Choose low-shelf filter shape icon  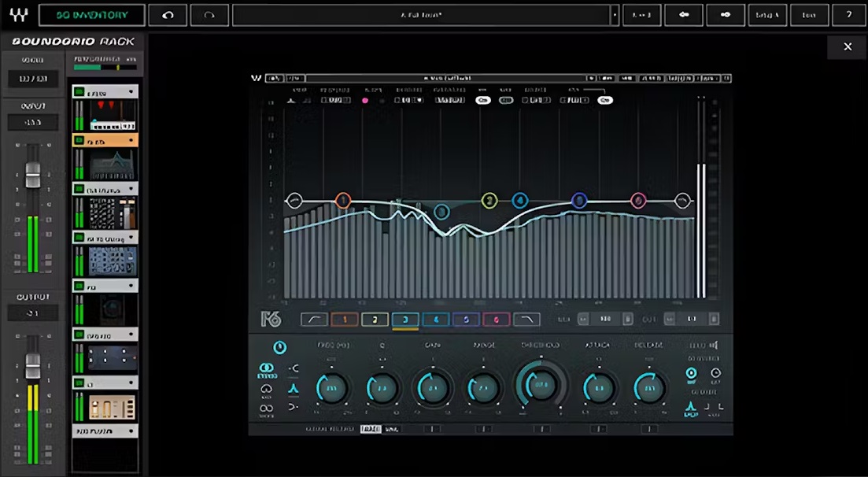[294, 368]
